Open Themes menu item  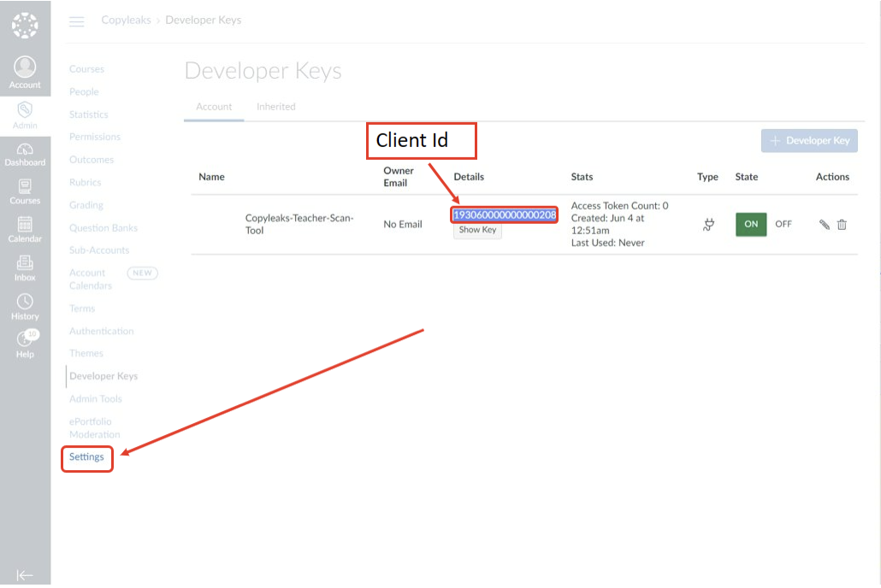click(86, 353)
